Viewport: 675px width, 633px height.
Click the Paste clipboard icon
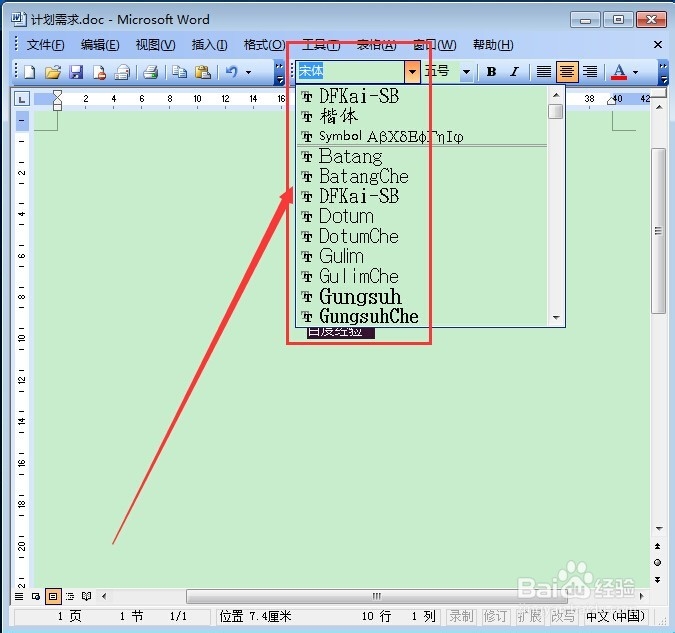coord(202,72)
